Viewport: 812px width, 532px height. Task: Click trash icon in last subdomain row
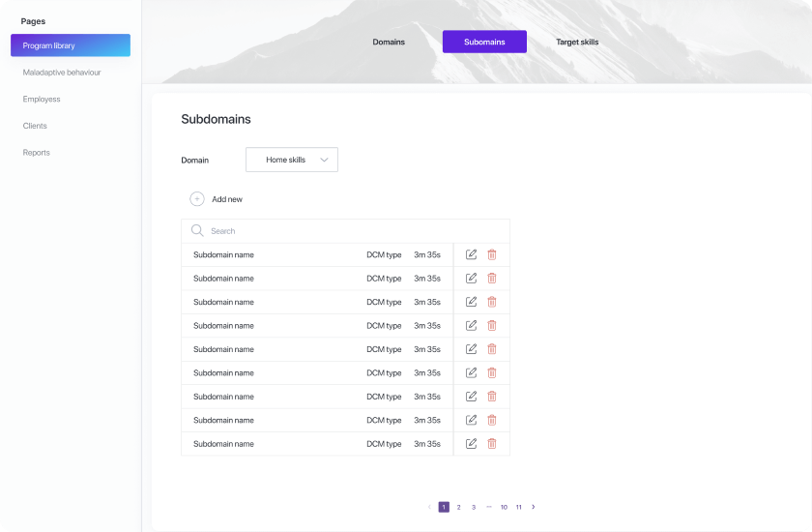(x=492, y=444)
